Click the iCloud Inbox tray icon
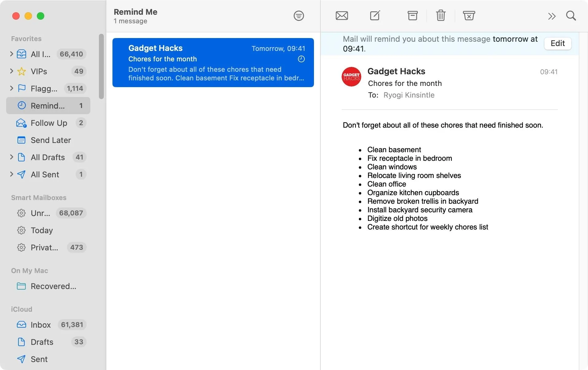The height and width of the screenshot is (370, 588). [x=21, y=325]
